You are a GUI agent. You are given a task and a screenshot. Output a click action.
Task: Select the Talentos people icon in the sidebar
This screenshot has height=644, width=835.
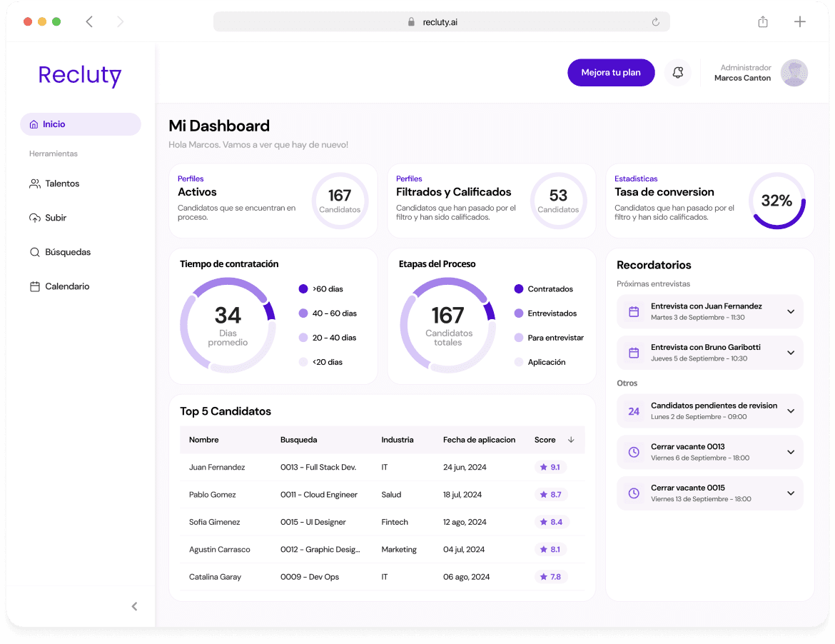[34, 183]
